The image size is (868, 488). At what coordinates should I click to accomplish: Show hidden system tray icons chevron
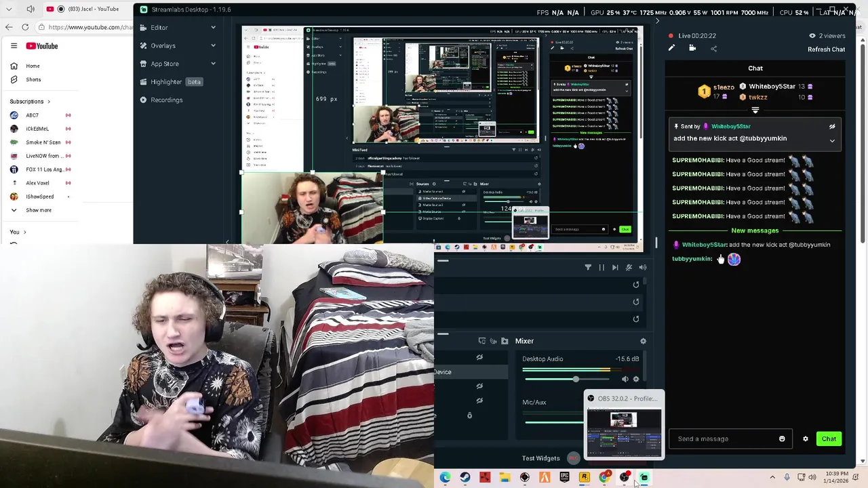pyautogui.click(x=772, y=478)
